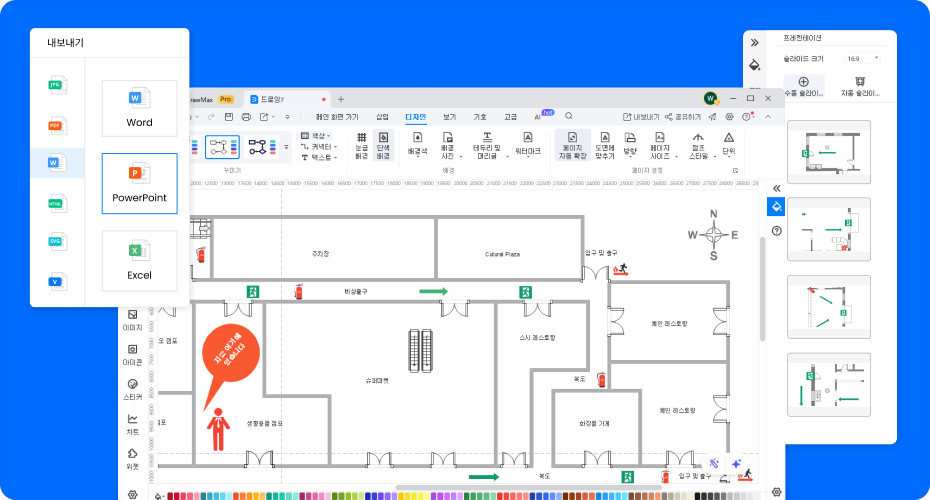Screen dimensions: 930x500
Task: Click the 도면에 맞추기 (fit to drawing) icon
Action: 604,144
